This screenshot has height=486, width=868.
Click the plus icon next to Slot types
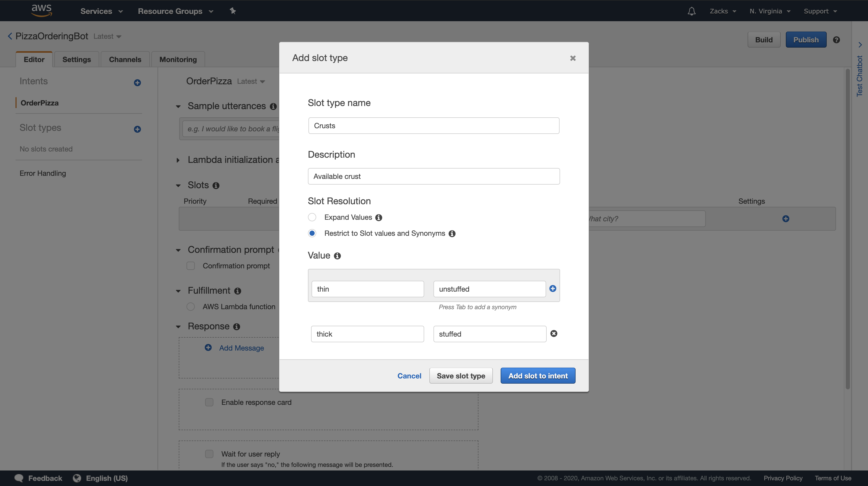coord(137,129)
